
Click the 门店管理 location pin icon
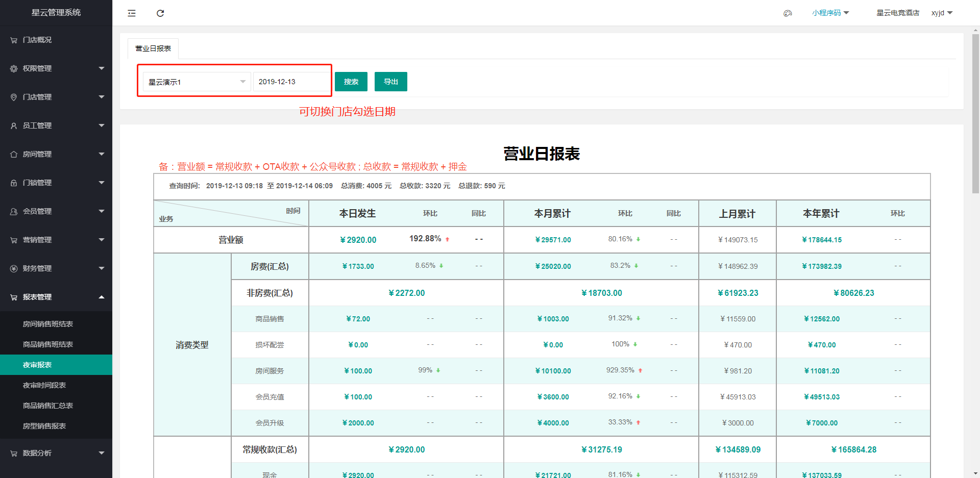(14, 97)
